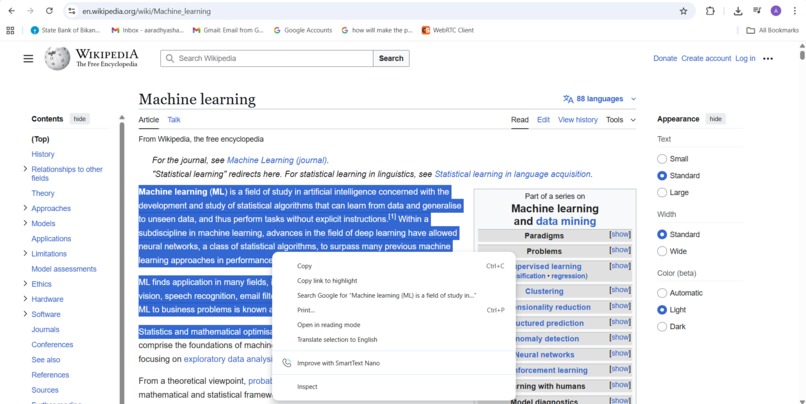The height and width of the screenshot is (404, 806).
Task: Open the Inbox Gmail bookmark
Action: pos(148,30)
